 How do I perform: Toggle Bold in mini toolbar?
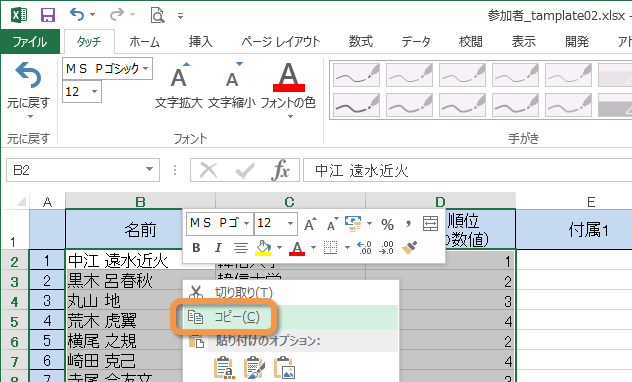coord(196,247)
